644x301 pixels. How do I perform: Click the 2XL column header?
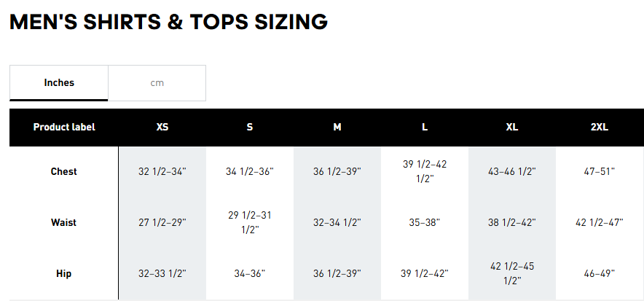600,127
